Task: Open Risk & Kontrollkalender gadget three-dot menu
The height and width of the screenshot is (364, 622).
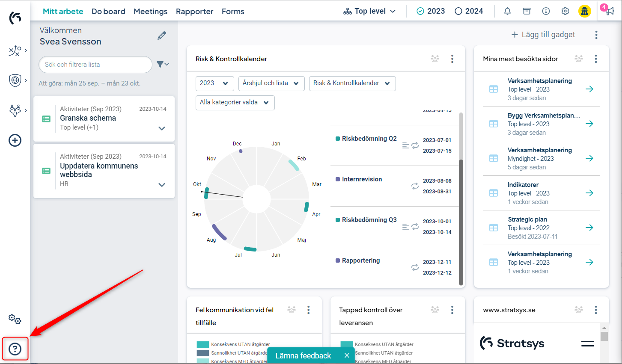Action: tap(452, 59)
